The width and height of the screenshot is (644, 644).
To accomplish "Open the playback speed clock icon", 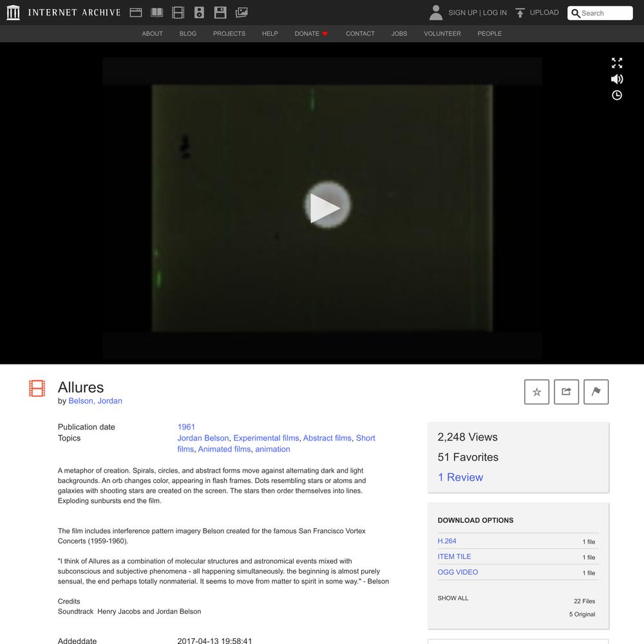I will click(x=617, y=95).
